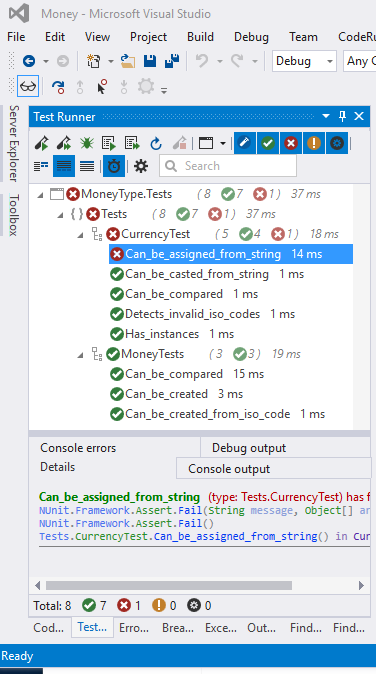Screen dimensions: 376x674
Task: Open the Debug configuration dropdown
Action: [304, 61]
